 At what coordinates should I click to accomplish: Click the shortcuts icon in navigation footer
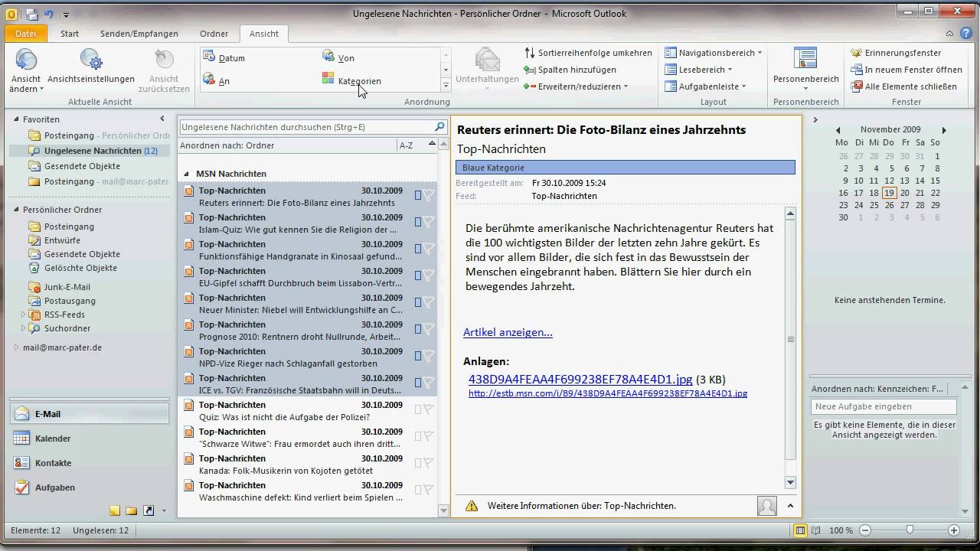coord(149,510)
